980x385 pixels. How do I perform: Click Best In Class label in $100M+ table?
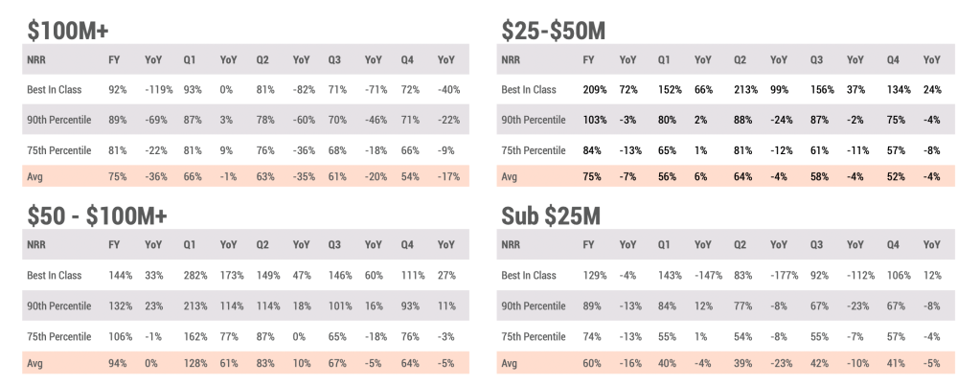click(x=55, y=89)
